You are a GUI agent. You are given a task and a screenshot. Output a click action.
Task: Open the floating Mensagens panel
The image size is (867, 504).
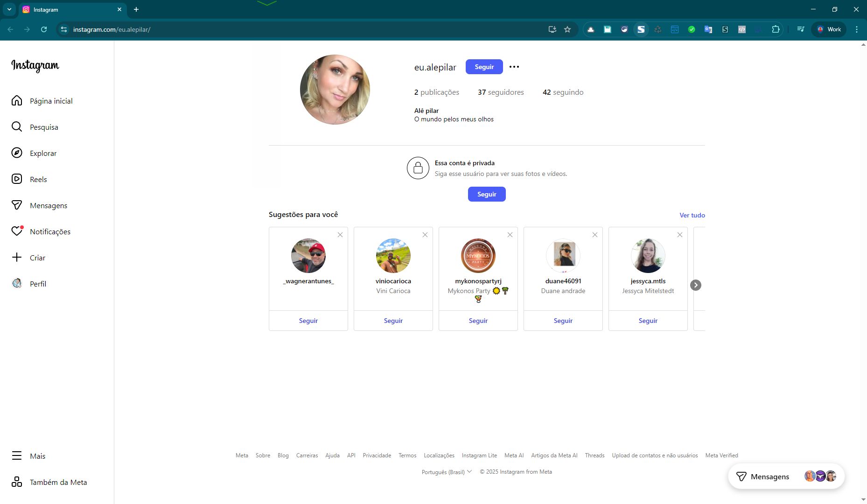[x=786, y=476]
